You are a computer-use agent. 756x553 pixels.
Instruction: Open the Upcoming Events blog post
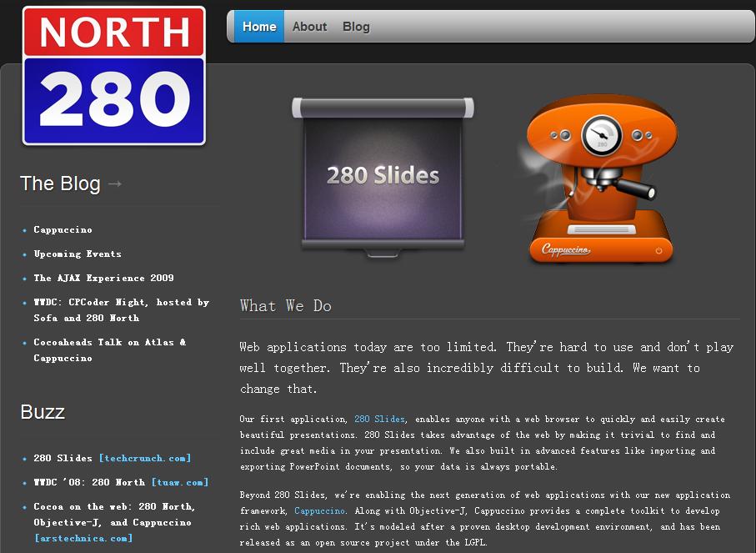click(x=78, y=254)
